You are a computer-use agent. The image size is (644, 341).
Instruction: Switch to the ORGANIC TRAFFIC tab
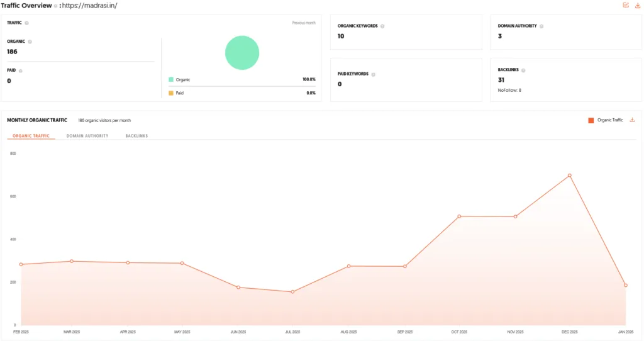31,136
